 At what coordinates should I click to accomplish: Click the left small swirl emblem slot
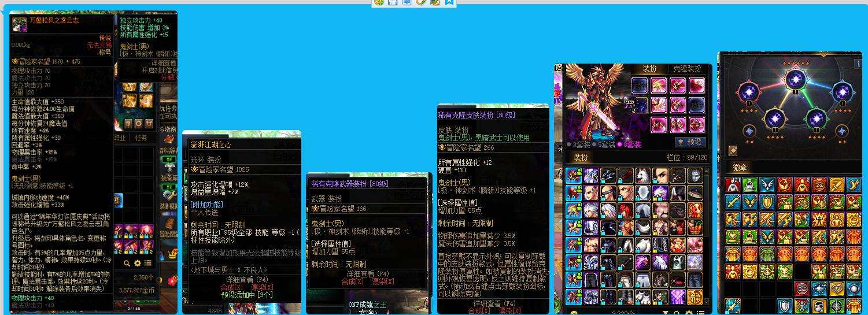(x=748, y=131)
